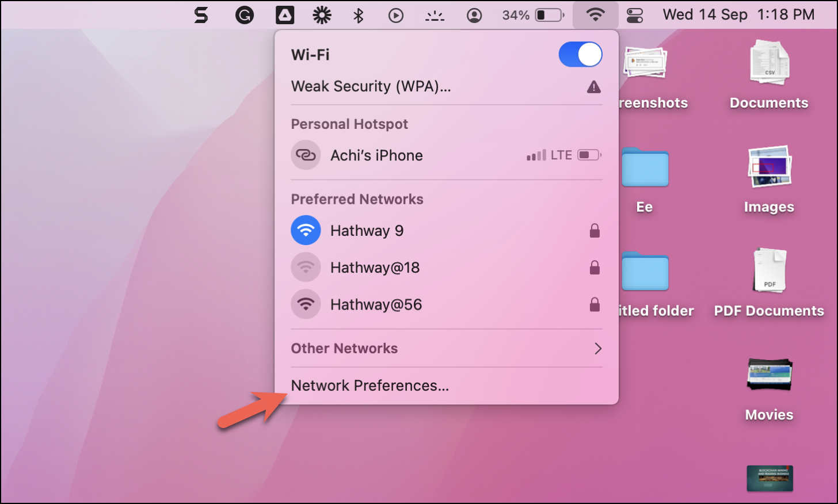Viewport: 838px width, 504px height.
Task: Click the Personal Hotspot section heading
Action: click(x=349, y=124)
